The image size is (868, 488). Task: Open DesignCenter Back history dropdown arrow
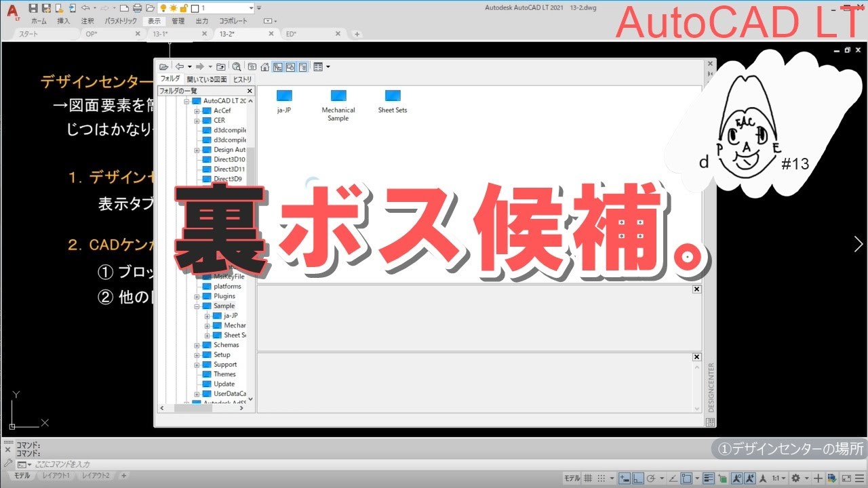(x=190, y=66)
